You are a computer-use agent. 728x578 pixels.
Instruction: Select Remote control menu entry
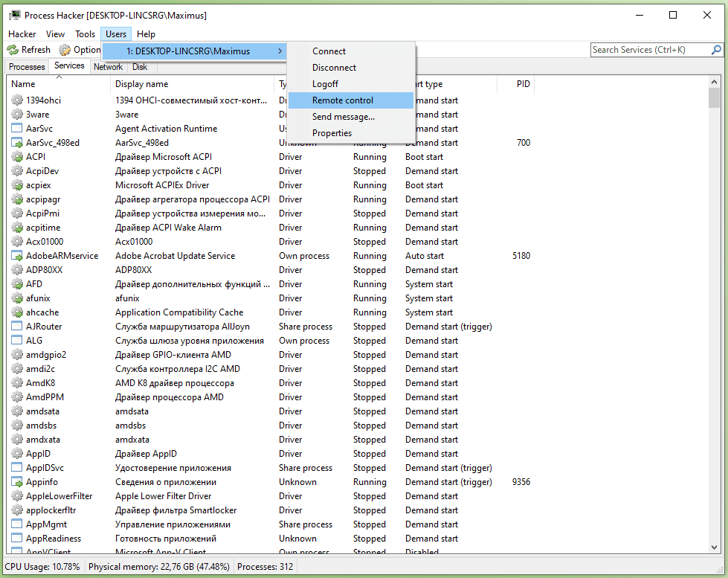pos(350,100)
